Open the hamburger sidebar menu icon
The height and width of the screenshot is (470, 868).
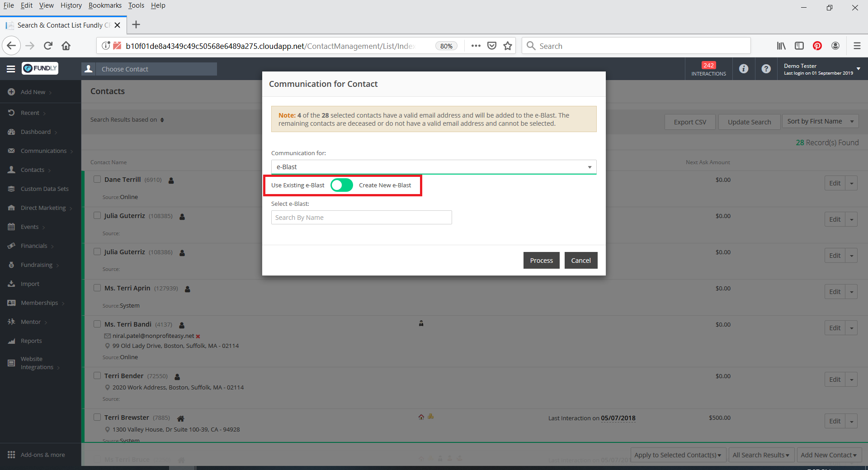pyautogui.click(x=11, y=69)
